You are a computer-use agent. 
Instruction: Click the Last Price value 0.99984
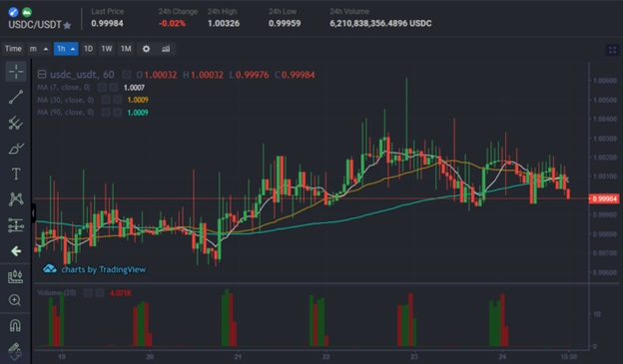pos(107,23)
